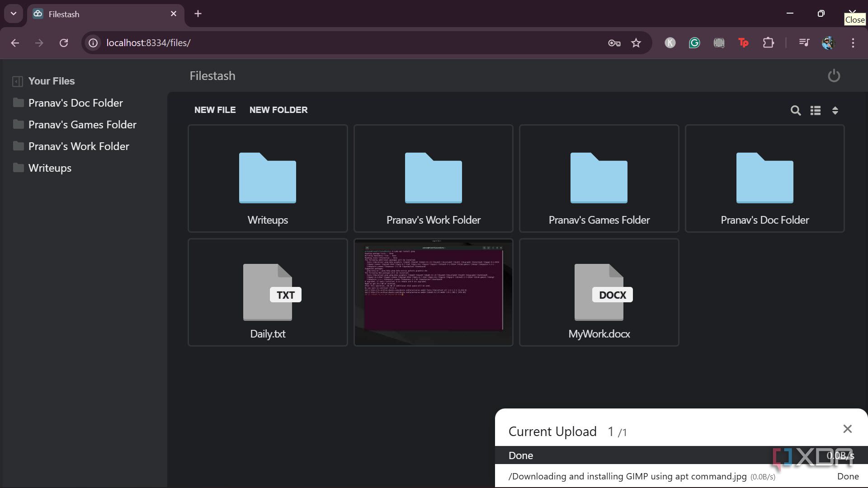Switch to list view layout
The height and width of the screenshot is (488, 868).
click(816, 110)
